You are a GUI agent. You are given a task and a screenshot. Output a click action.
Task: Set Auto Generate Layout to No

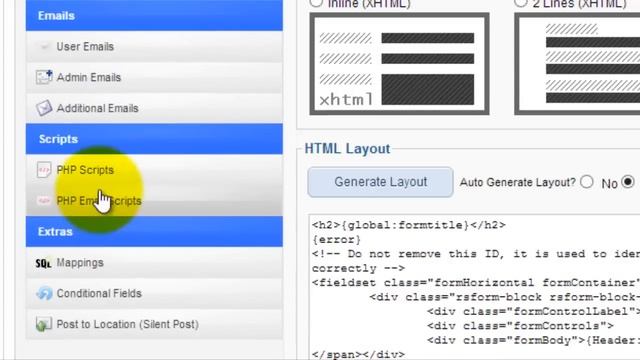pos(587,182)
